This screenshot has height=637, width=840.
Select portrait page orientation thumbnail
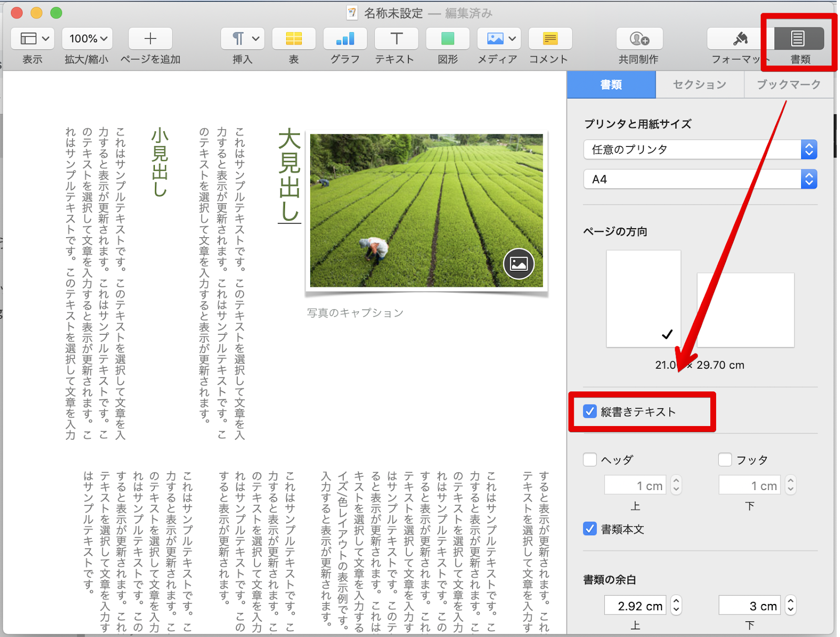coord(644,299)
